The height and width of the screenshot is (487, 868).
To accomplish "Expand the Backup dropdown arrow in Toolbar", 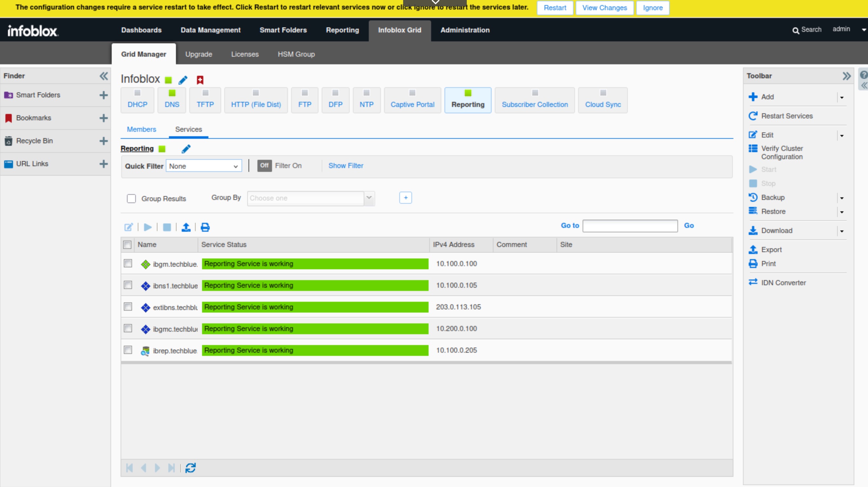I will click(x=841, y=198).
